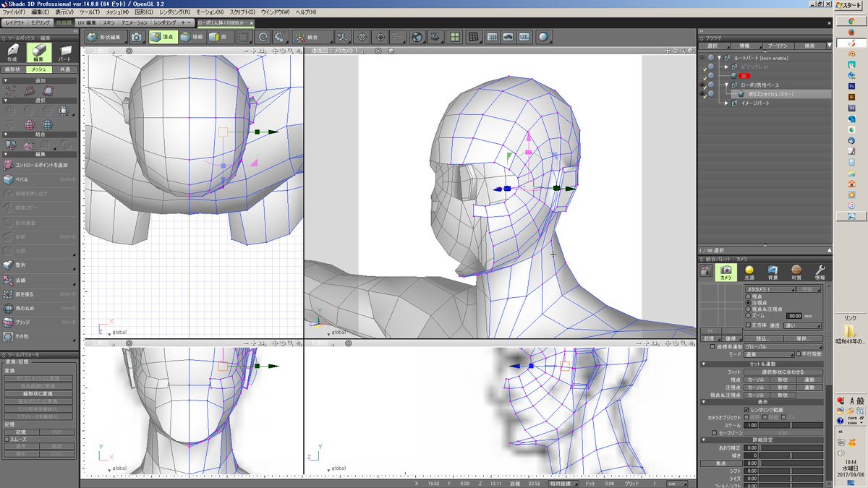The width and height of the screenshot is (868, 488).
Task: Select the パート tool in toolbox
Action: (64, 53)
